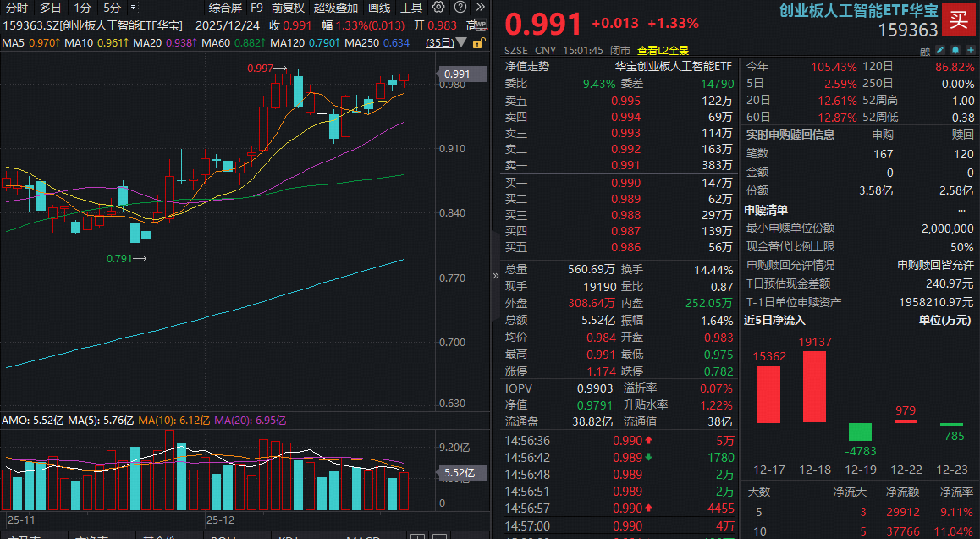Toggle the chart lock padlock icon
The height and width of the screenshot is (539, 980).
[478, 42]
